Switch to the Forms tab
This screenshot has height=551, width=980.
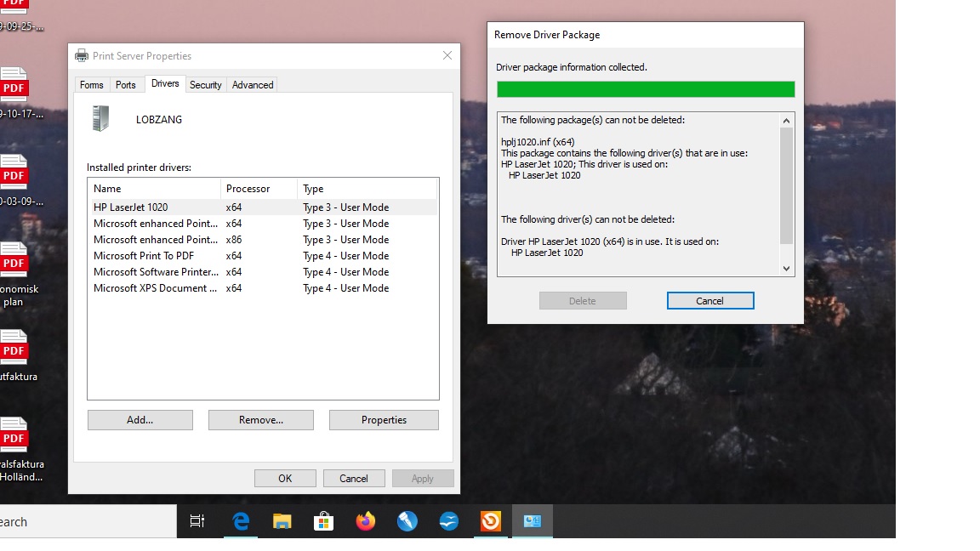92,85
